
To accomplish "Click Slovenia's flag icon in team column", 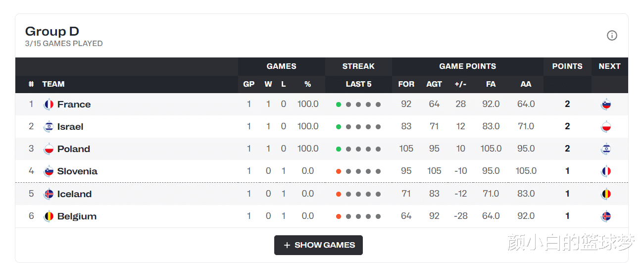I will [49, 171].
